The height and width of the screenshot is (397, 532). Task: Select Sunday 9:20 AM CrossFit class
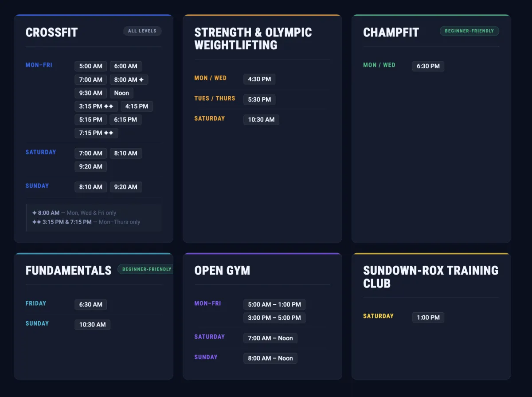click(126, 187)
